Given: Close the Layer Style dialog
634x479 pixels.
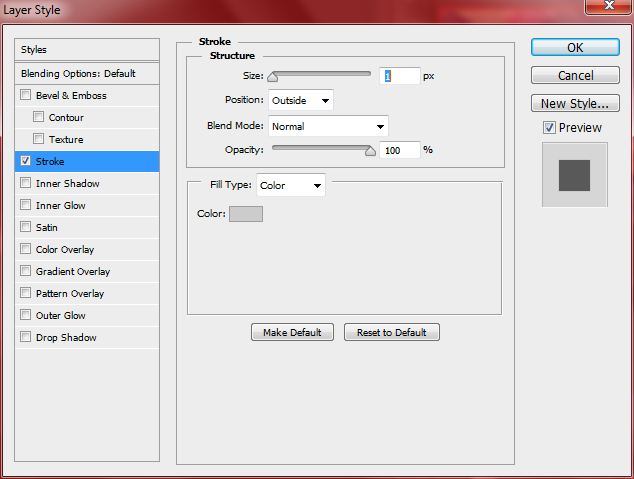Looking at the screenshot, I should [x=609, y=6].
